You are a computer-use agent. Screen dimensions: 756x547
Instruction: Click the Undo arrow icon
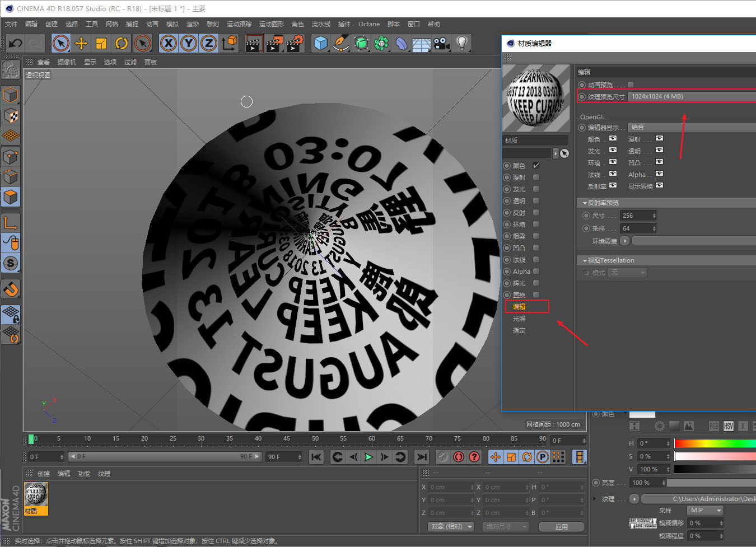(15, 43)
